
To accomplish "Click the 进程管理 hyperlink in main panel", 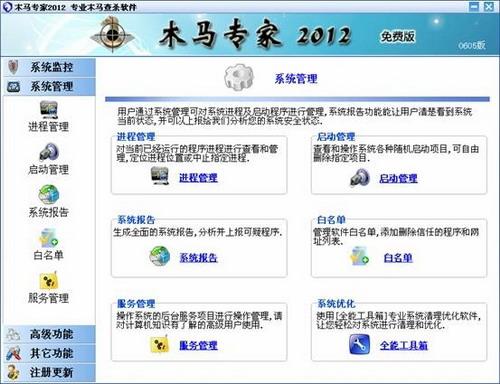I will (198, 178).
